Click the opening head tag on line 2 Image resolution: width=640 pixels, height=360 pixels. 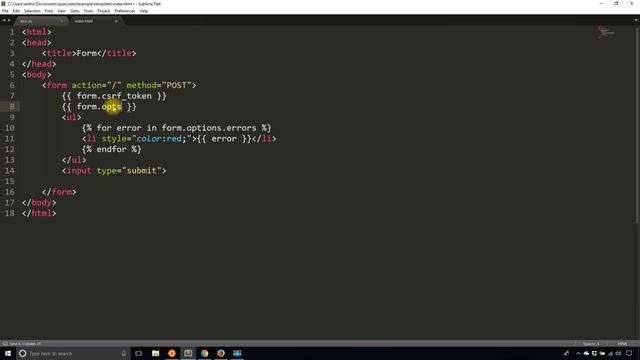[37, 42]
